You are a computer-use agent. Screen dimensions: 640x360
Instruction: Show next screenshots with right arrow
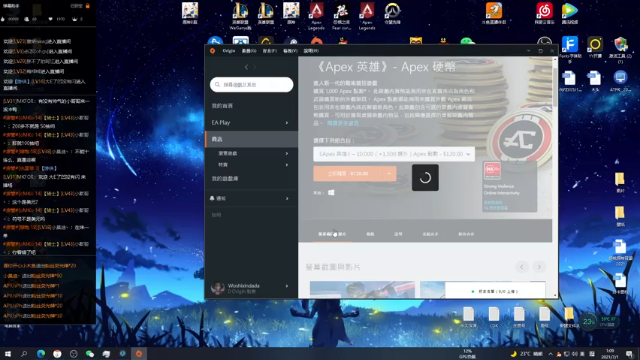pos(539,267)
